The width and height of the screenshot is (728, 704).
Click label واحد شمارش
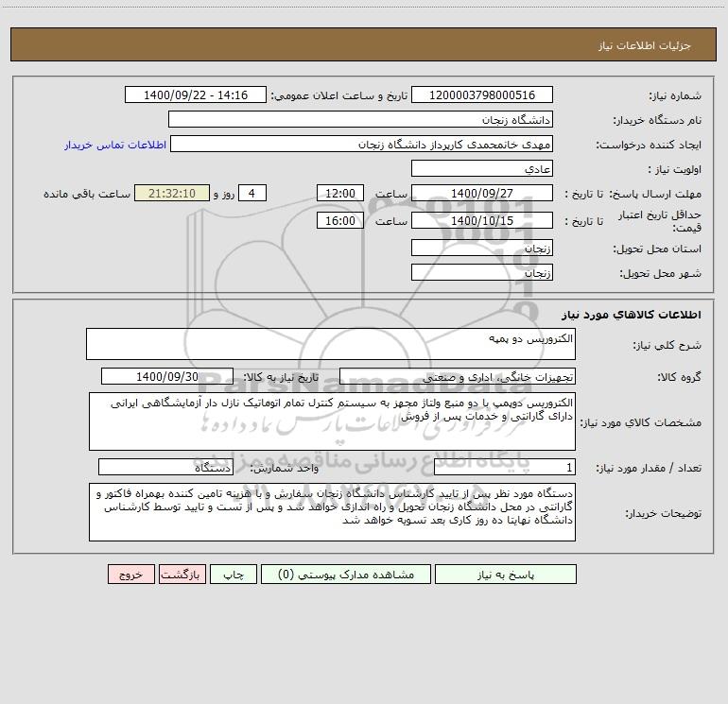click(285, 469)
